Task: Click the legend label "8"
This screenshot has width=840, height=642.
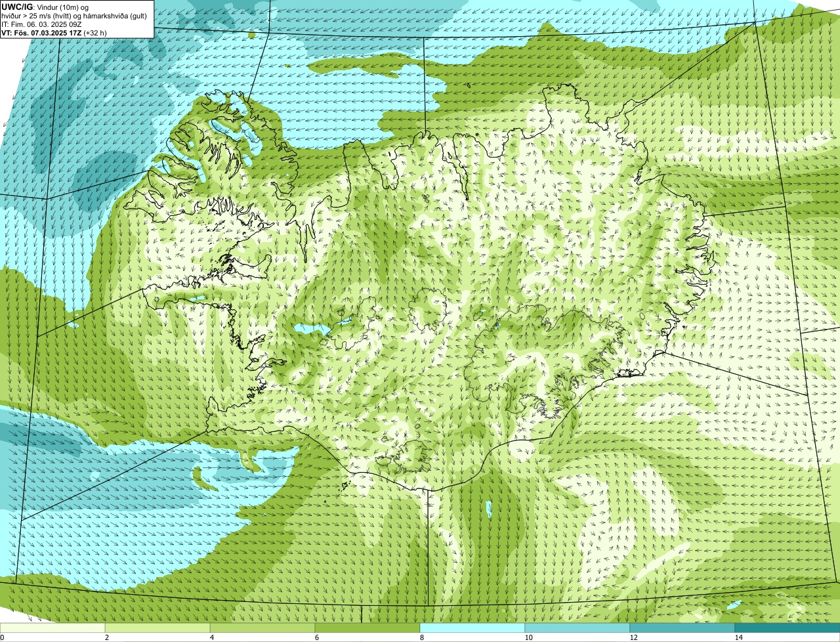Action: 421,637
